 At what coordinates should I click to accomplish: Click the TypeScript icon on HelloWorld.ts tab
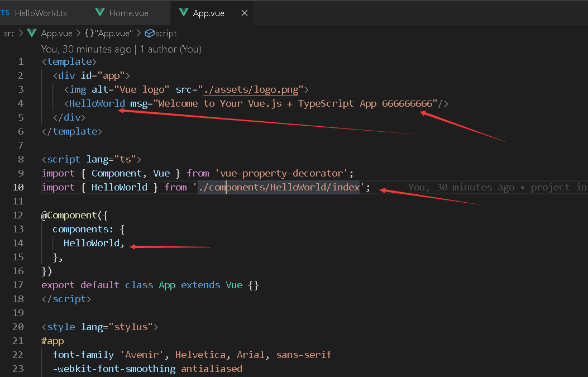6,12
